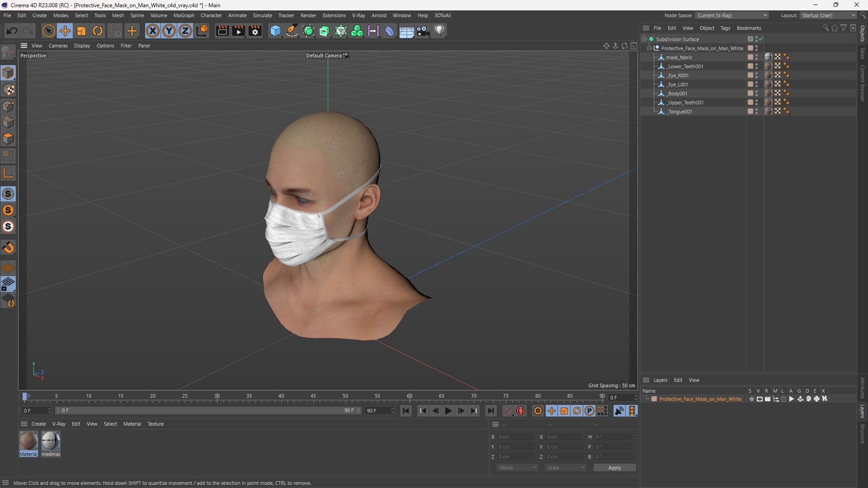Open the Scale mode dropdown
Screen dimensions: 868x488
[566, 468]
